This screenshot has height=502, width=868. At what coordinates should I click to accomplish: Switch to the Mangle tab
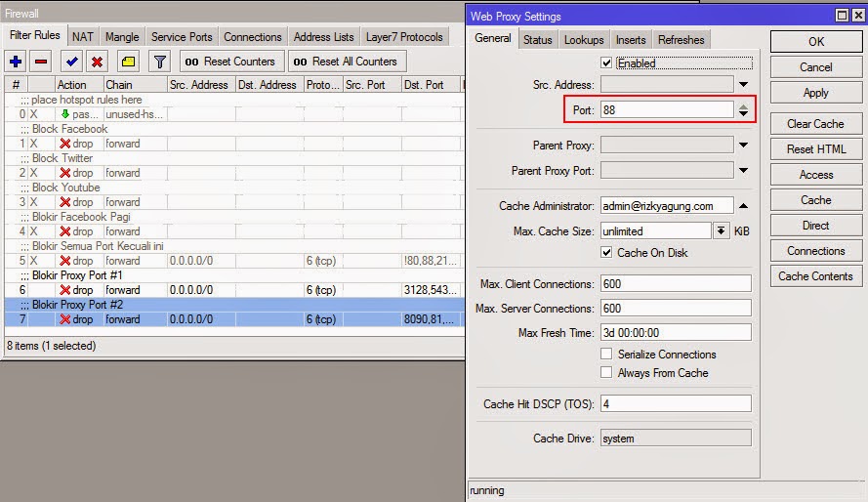point(122,37)
